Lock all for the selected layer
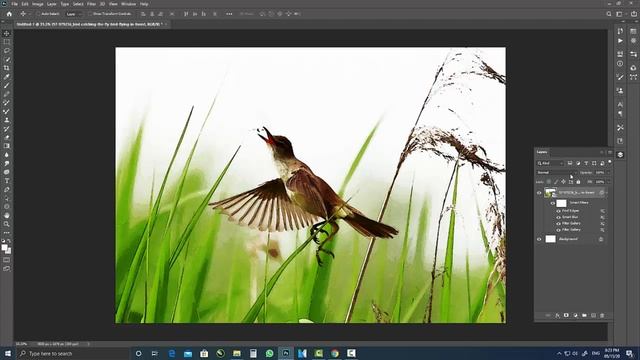This screenshot has height=360, width=640. coord(578,182)
